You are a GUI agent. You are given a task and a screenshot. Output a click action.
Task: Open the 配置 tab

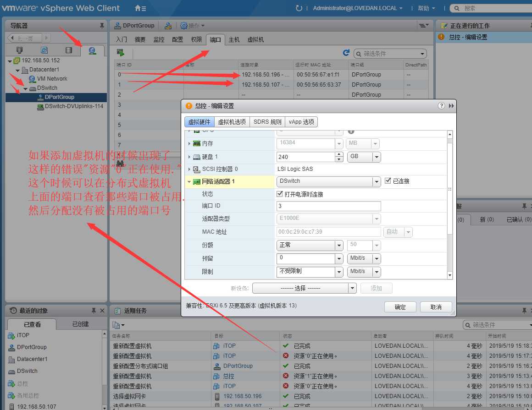[x=177, y=40]
